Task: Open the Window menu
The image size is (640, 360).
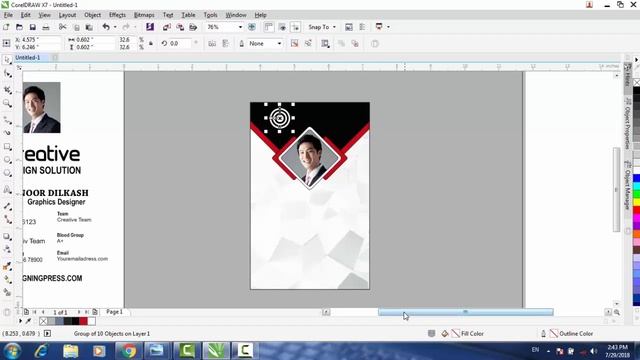Action: point(236,15)
